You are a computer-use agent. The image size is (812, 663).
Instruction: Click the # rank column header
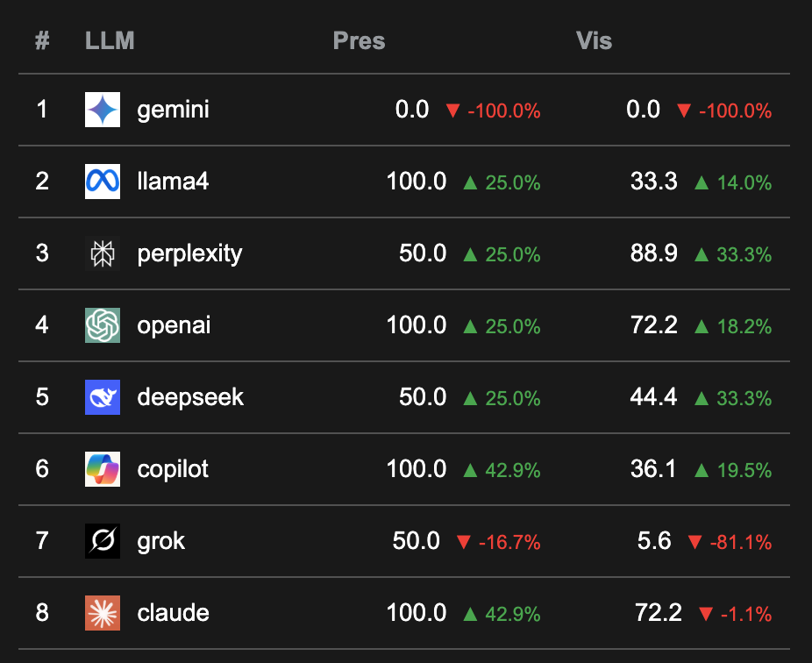[42, 41]
